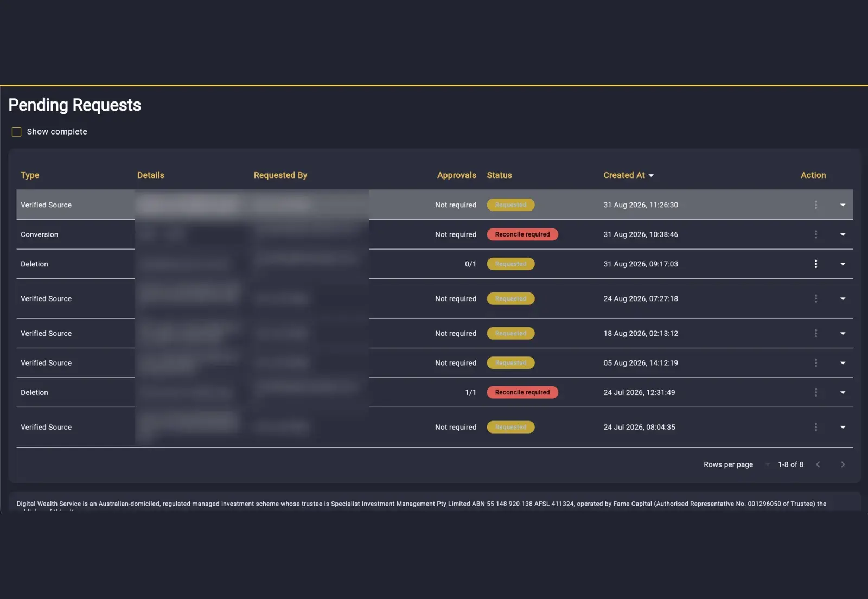This screenshot has width=868, height=599.
Task: Open action menu for 24 Jul 2026, 08:04:35 row
Action: [815, 427]
